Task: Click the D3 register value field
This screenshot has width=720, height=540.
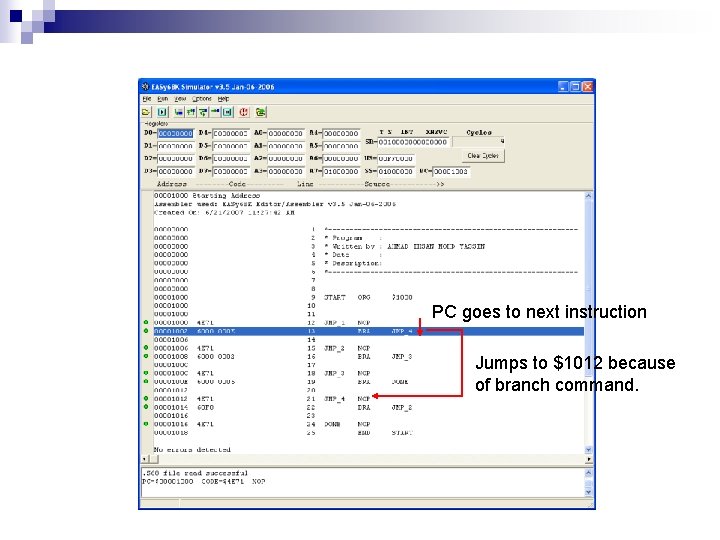Action: 175,171
